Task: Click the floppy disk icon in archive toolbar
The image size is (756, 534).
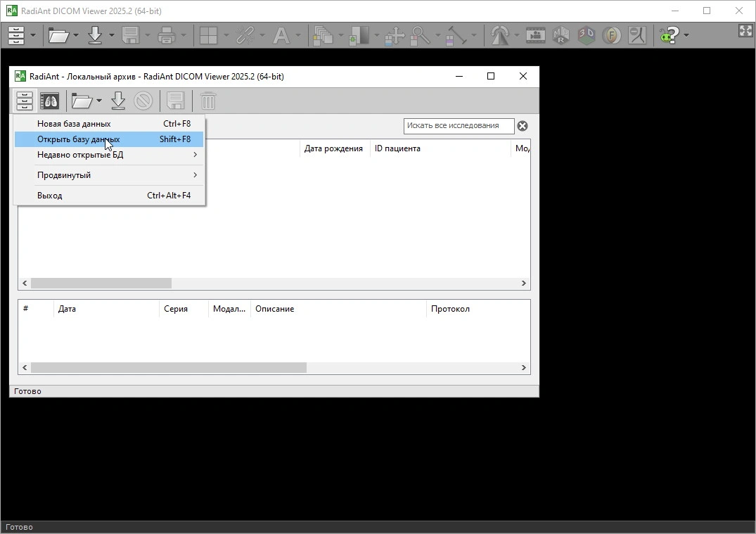Action: (176, 101)
